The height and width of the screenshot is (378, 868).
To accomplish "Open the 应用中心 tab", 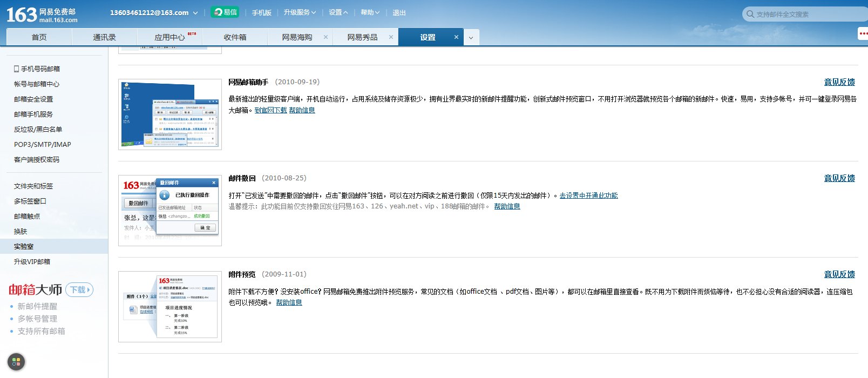I will click(169, 37).
